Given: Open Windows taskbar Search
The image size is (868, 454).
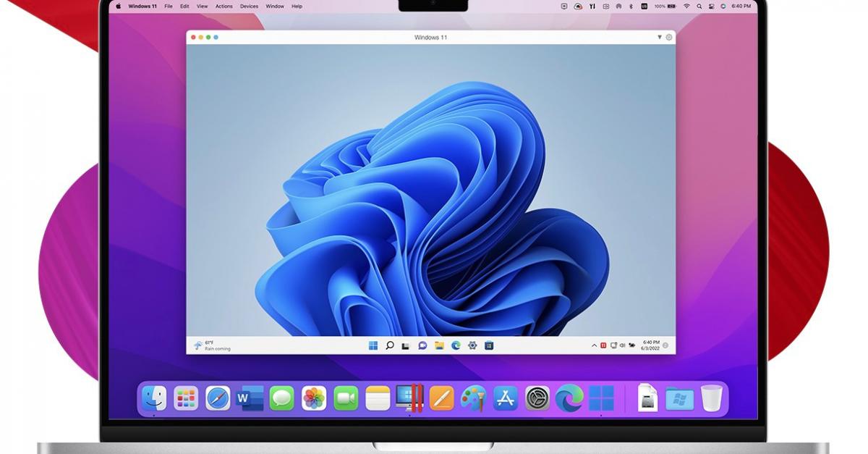Looking at the screenshot, I should point(390,345).
